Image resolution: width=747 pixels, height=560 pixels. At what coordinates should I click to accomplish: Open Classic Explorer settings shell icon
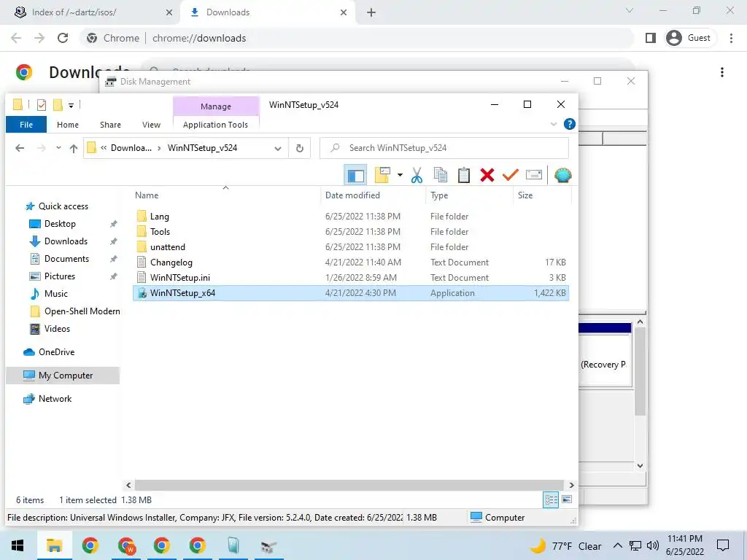coord(562,175)
